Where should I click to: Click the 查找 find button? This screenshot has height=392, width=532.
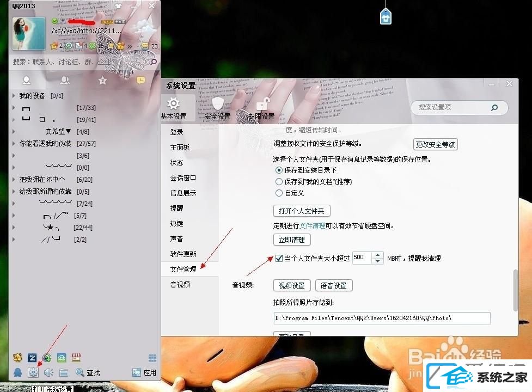88,372
